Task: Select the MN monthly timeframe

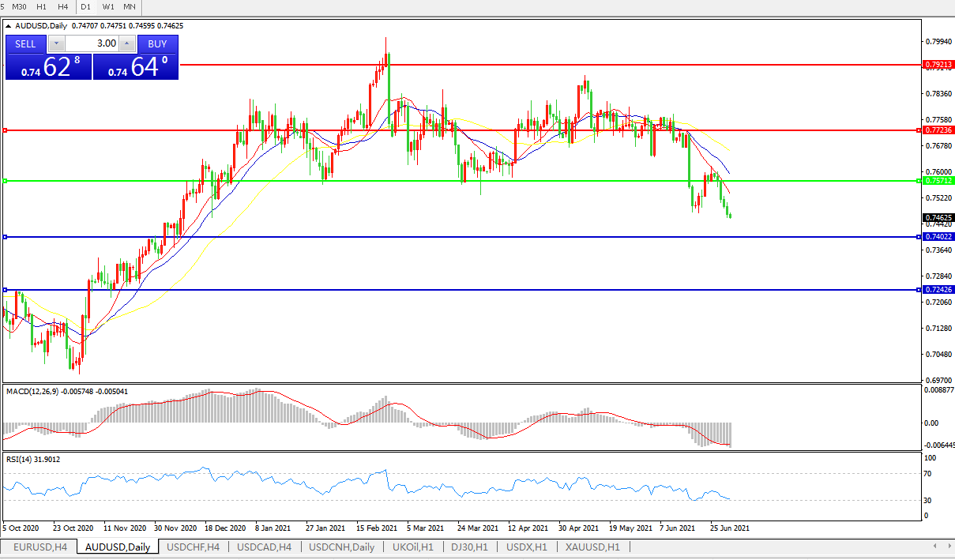Action: click(x=129, y=6)
